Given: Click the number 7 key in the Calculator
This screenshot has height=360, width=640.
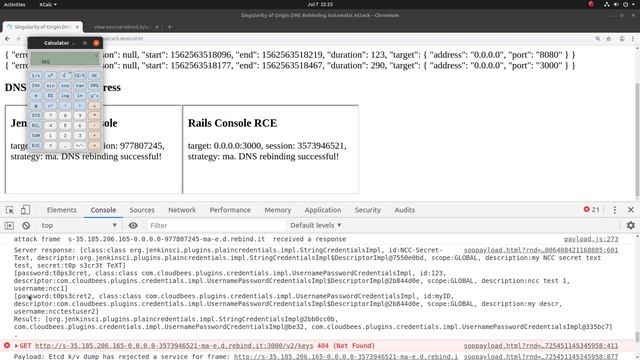Looking at the screenshot, I should tap(51, 115).
